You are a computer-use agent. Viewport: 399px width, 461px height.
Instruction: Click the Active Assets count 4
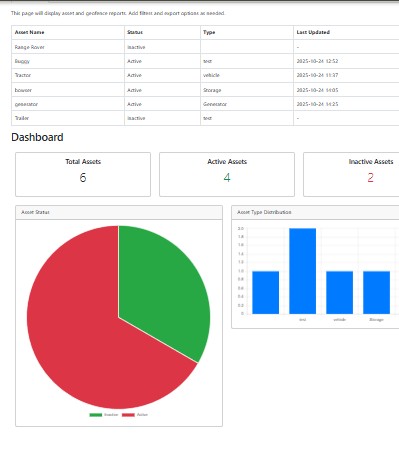pos(227,178)
